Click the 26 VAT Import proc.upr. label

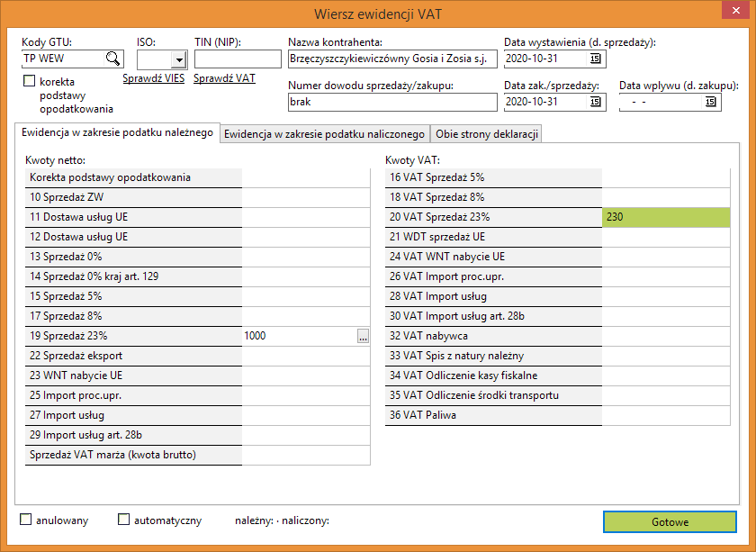494,276
